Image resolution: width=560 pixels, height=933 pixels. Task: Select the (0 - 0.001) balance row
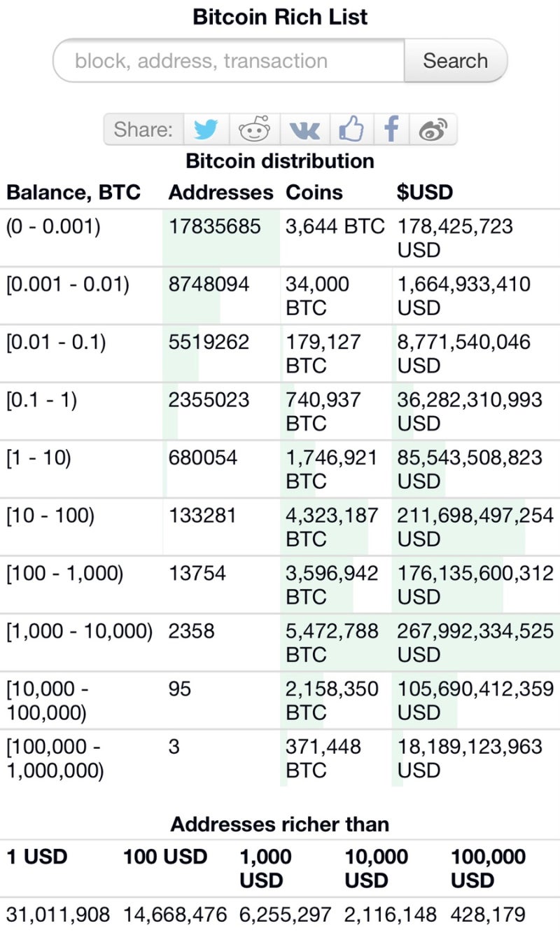click(280, 237)
